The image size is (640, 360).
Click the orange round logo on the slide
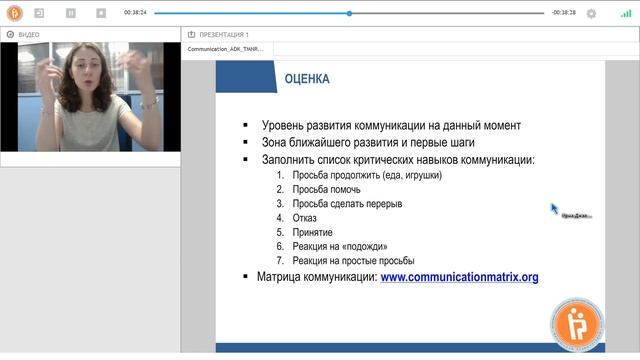[577, 324]
